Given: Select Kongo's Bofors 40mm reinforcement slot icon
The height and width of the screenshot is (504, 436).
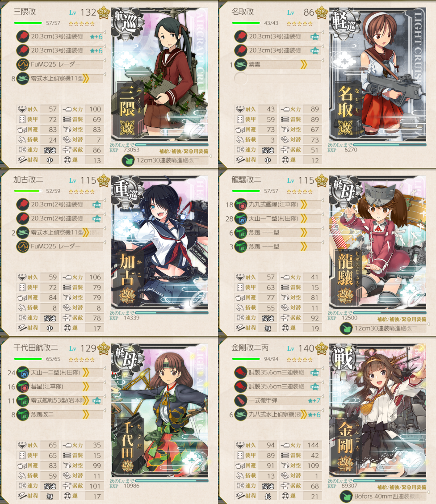Looking at the screenshot, I should coord(346,496).
